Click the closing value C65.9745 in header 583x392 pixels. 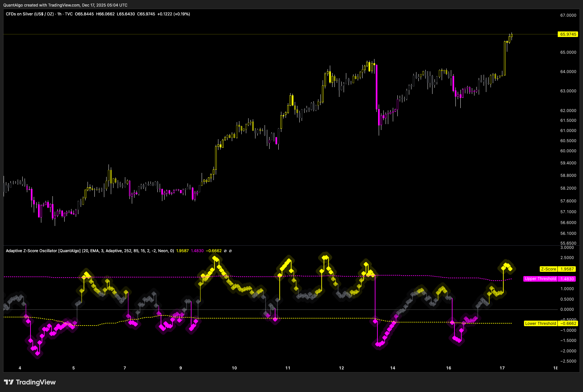[x=146, y=14]
